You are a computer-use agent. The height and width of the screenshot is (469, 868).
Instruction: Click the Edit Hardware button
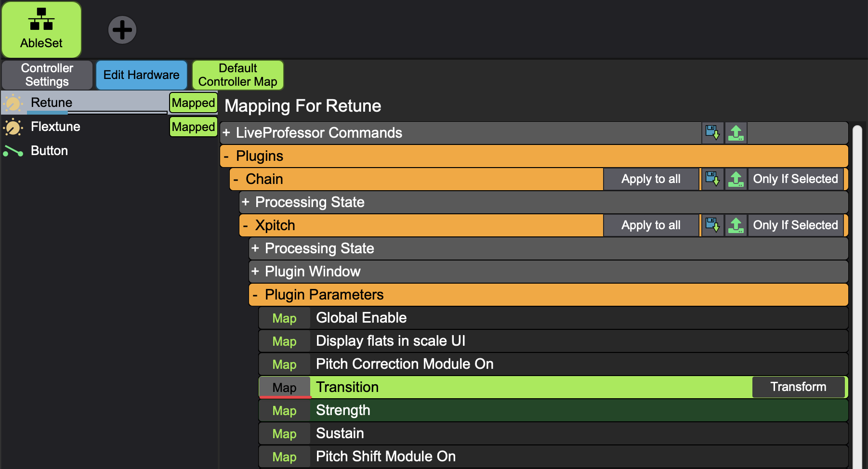tap(141, 75)
